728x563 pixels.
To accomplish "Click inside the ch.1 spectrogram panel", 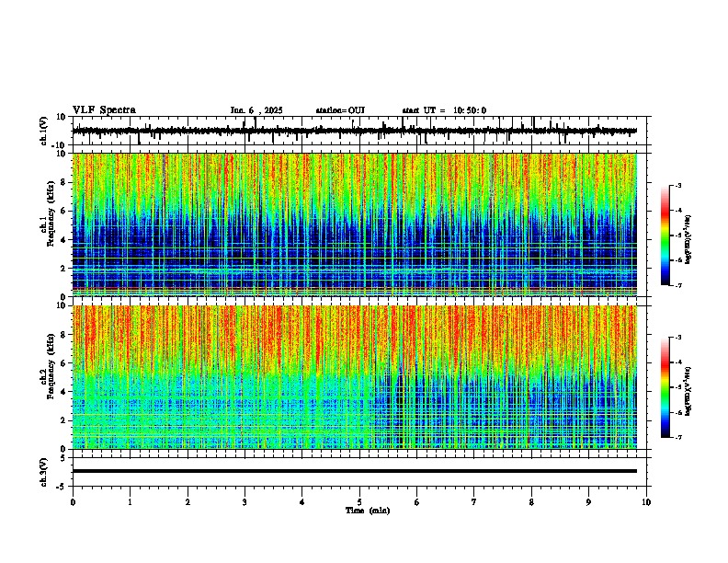I will pyautogui.click(x=355, y=224).
